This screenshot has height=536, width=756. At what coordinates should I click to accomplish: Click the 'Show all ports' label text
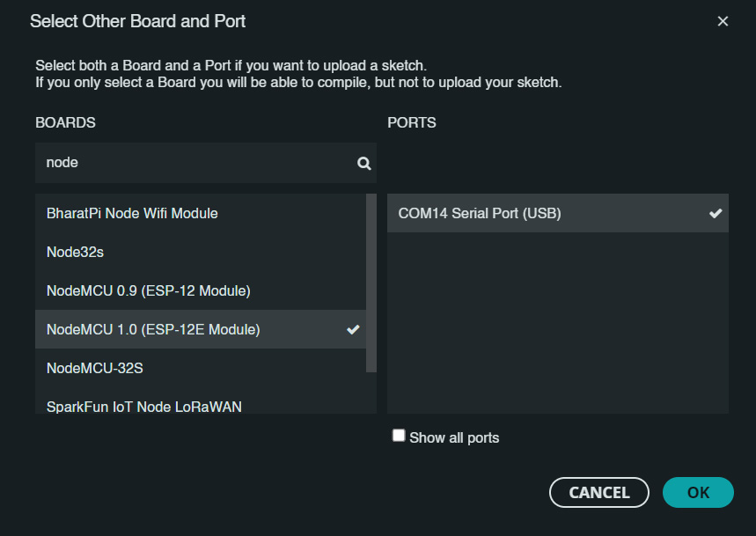[x=454, y=437]
